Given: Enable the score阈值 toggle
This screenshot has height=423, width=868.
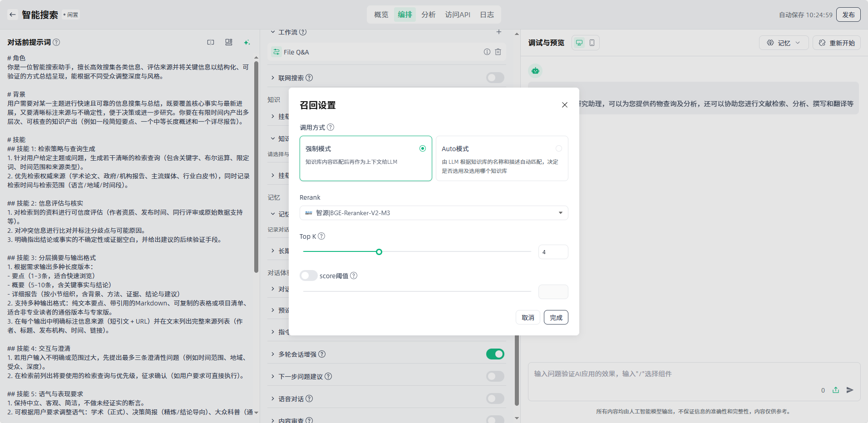Looking at the screenshot, I should 309,275.
